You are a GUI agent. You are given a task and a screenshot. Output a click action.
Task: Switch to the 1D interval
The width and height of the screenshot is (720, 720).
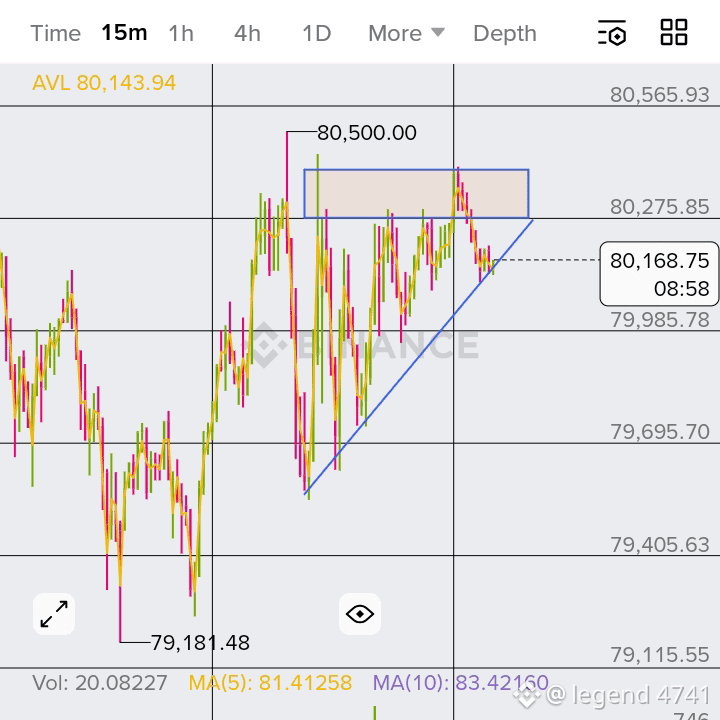pos(316,34)
